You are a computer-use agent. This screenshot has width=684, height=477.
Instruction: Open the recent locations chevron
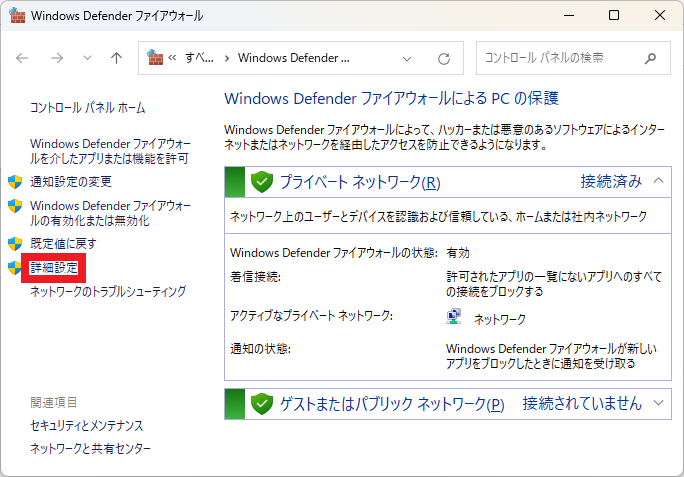click(x=87, y=58)
